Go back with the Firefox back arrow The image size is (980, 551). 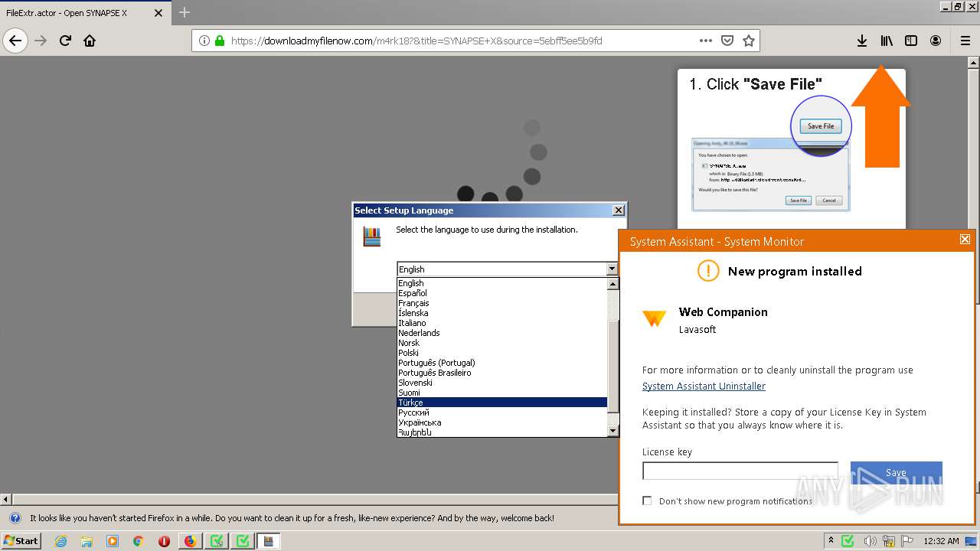pos(15,41)
